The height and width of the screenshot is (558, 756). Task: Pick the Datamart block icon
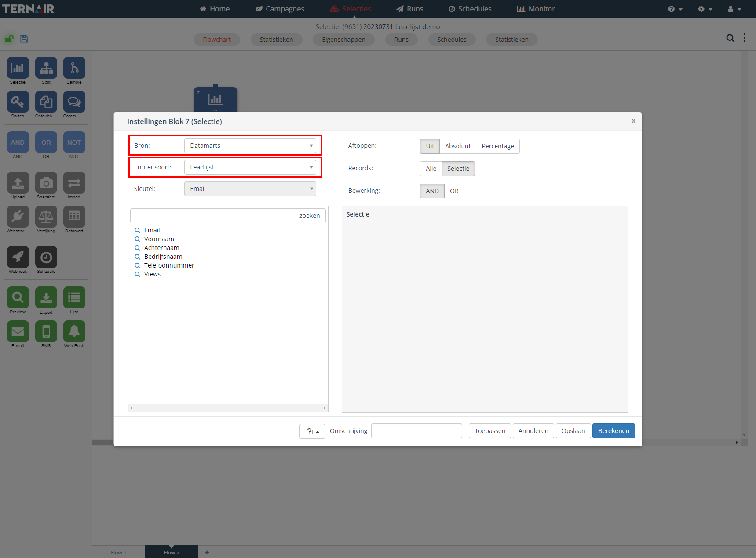74,217
